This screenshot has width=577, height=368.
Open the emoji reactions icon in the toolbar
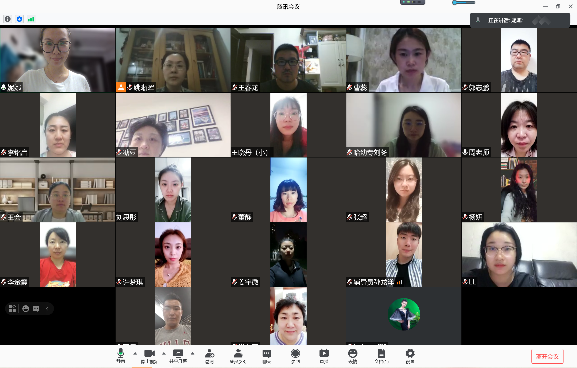pos(353,355)
